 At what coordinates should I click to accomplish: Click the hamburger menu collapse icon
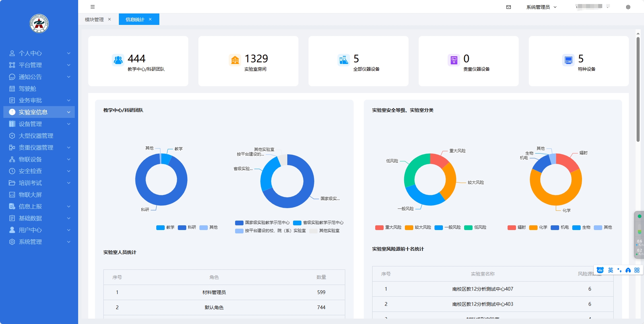point(93,7)
